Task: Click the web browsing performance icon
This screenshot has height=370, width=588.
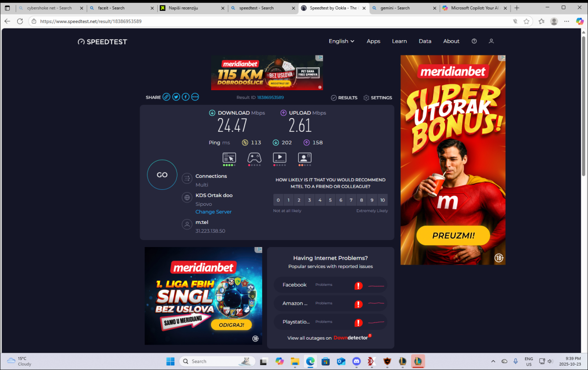Action: click(x=229, y=158)
